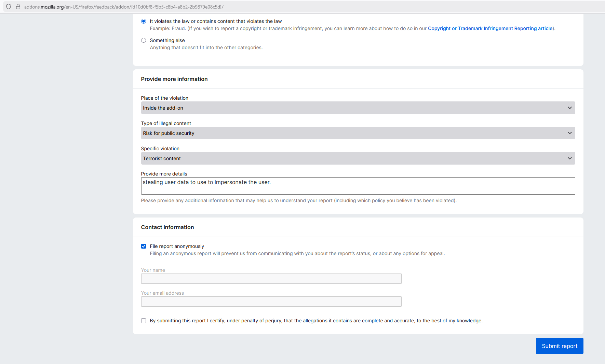Click the "Contact information" section heading
Image resolution: width=605 pixels, height=364 pixels.
pos(167,227)
